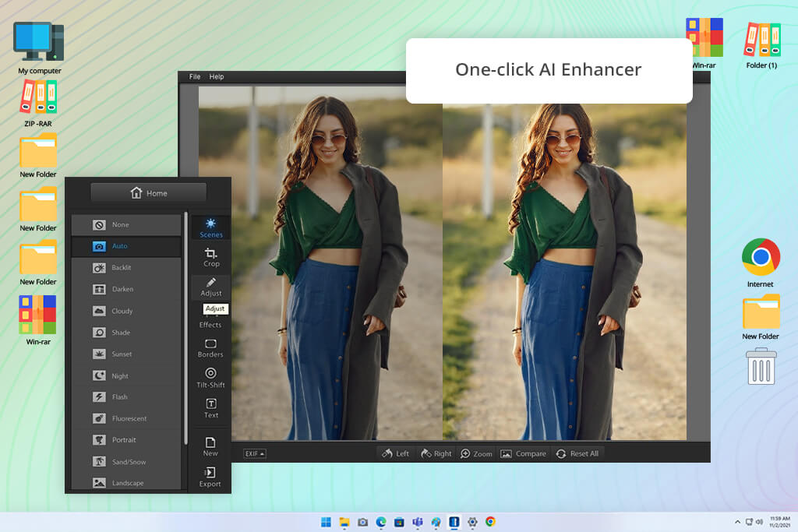Screen dimensions: 798x532
Task: Choose the Backlit scene preset
Action: [x=126, y=267]
